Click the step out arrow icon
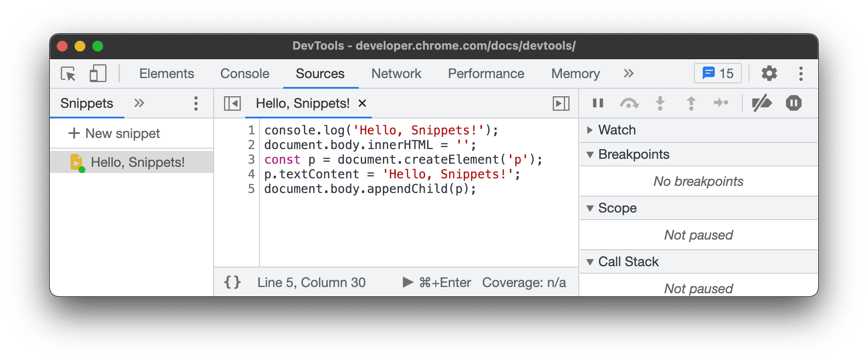Screen dimensions: 868x362 pyautogui.click(x=691, y=103)
